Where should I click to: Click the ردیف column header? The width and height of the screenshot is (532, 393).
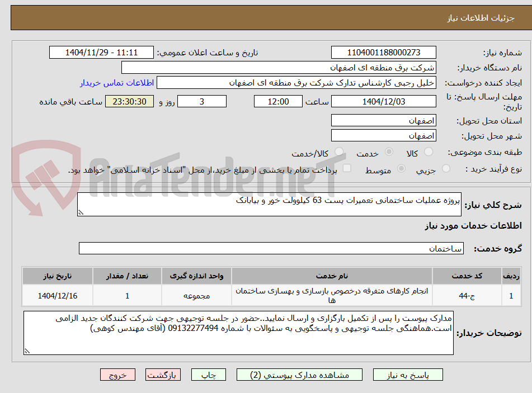click(x=511, y=276)
